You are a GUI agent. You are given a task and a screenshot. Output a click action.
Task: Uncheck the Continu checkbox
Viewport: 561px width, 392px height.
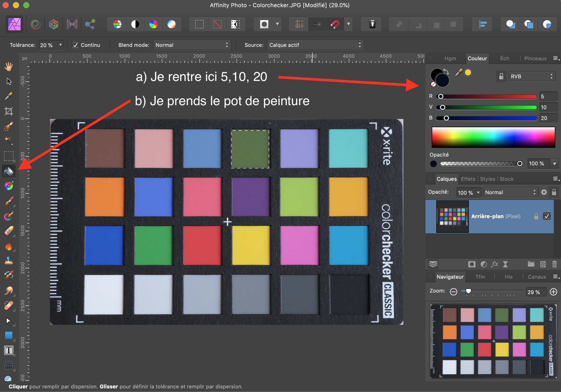(75, 45)
